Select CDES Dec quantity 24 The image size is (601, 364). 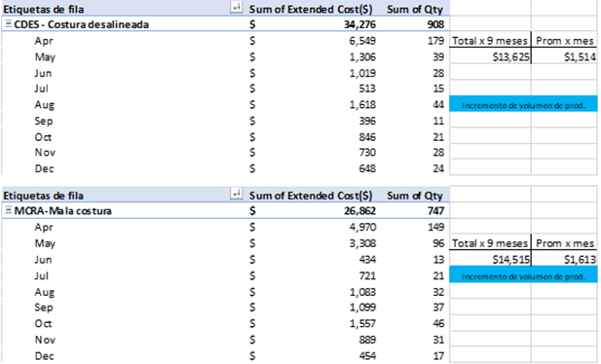(x=438, y=168)
